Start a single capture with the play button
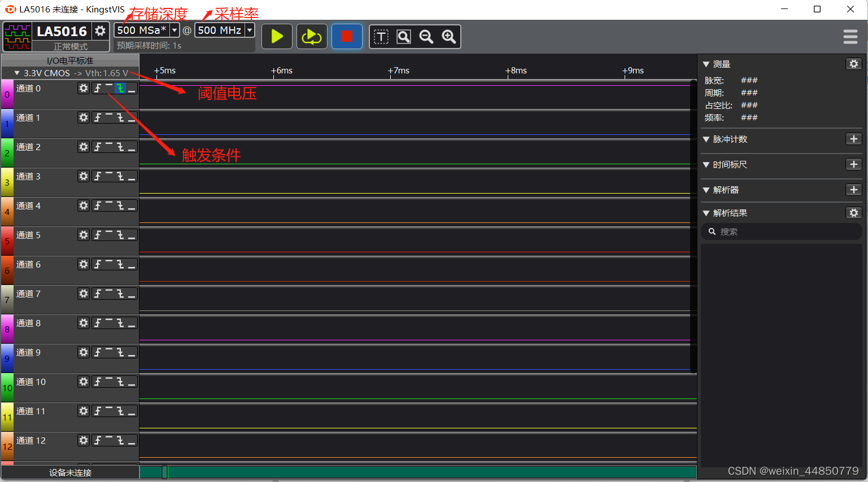This screenshot has height=482, width=868. 277,37
